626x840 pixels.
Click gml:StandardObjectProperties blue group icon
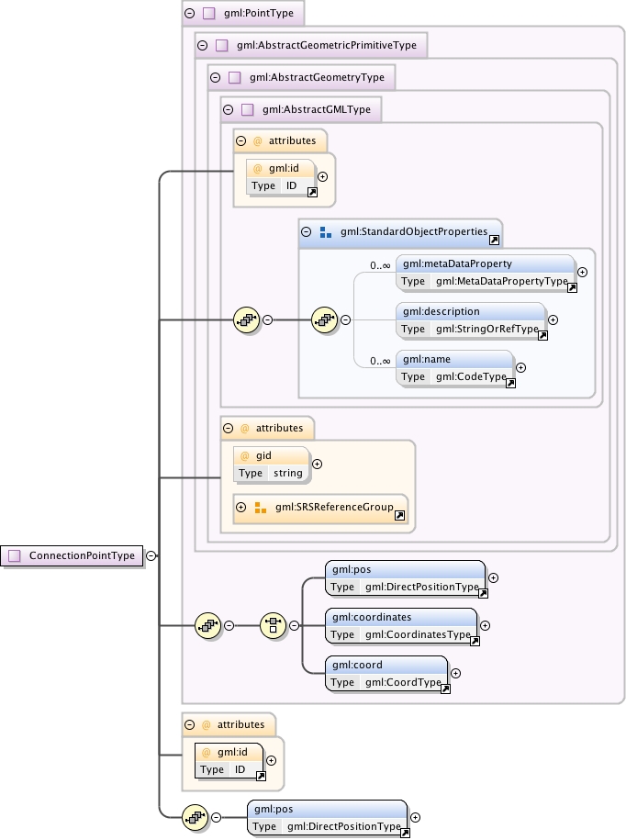(326, 232)
